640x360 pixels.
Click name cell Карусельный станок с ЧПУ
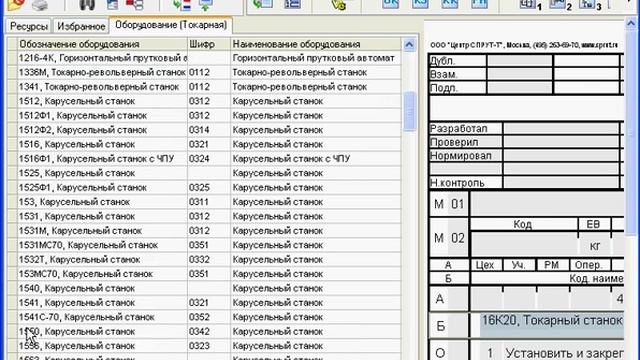(x=316, y=158)
